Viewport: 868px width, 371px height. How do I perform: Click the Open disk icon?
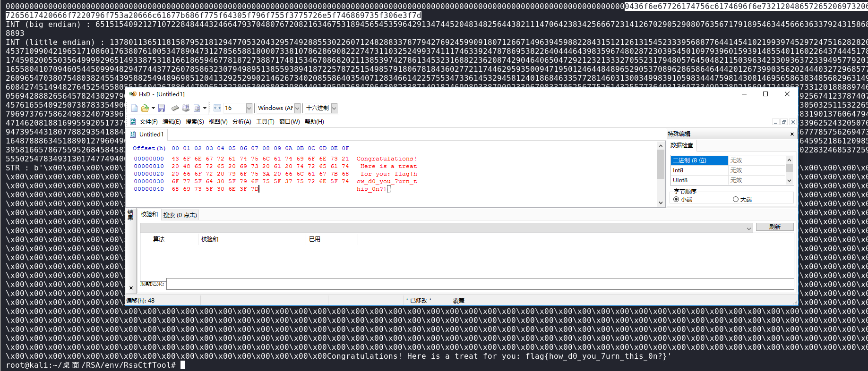tap(186, 108)
